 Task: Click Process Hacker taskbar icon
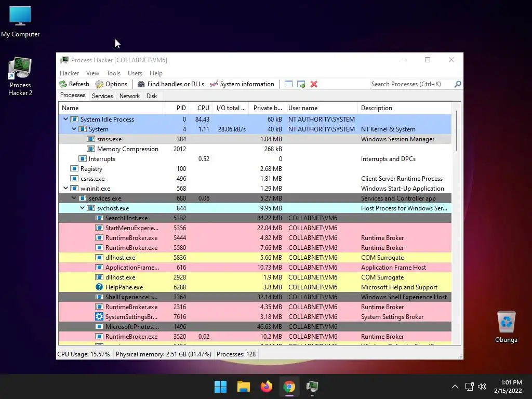312,387
